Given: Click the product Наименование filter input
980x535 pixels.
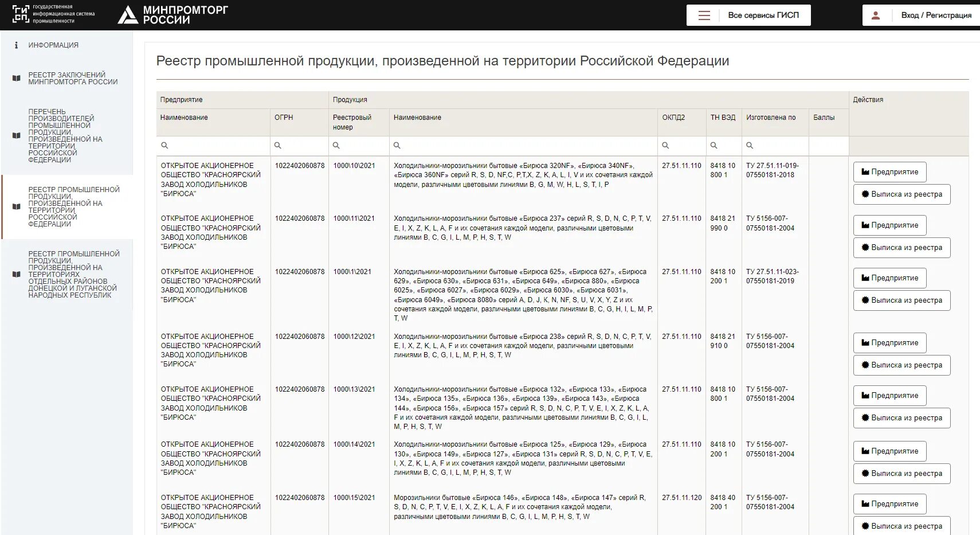Looking at the screenshot, I should pos(523,146).
